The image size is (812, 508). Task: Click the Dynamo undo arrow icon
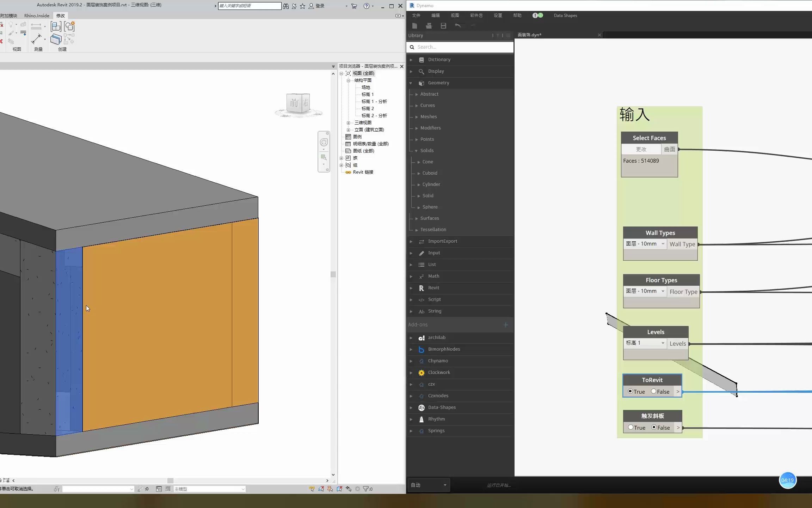pos(458,26)
